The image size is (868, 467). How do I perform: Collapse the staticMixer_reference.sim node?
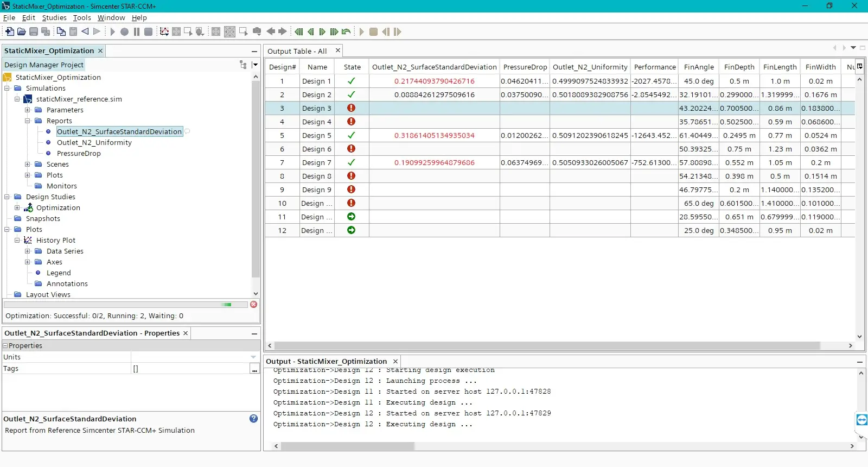click(x=17, y=99)
